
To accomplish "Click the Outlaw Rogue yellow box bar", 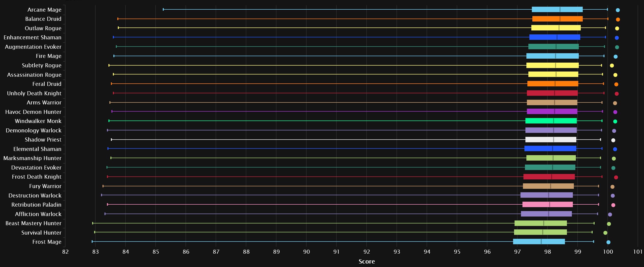I will tap(556, 28).
